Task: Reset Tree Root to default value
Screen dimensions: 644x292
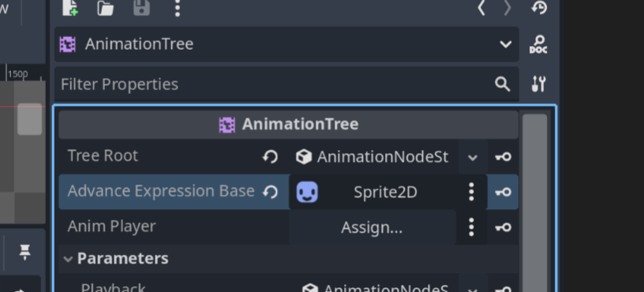Action: point(270,156)
